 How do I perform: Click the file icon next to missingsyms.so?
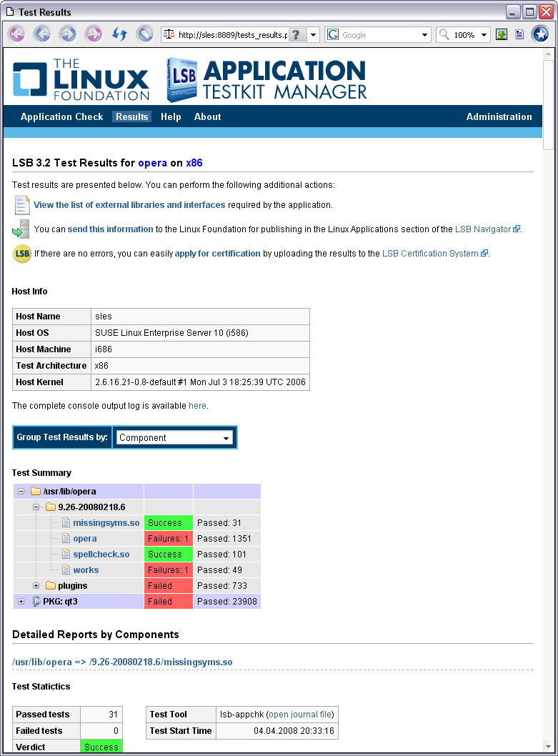pyautogui.click(x=66, y=523)
